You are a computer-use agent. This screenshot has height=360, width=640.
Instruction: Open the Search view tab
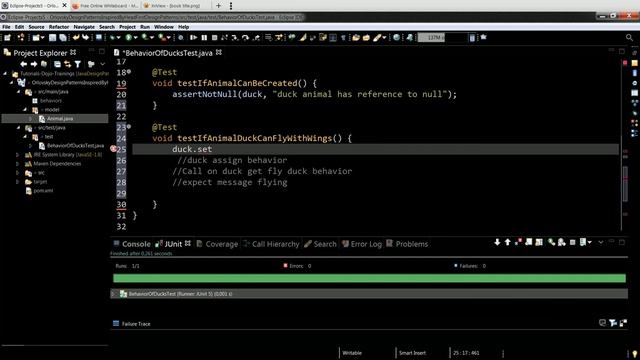tap(320, 244)
